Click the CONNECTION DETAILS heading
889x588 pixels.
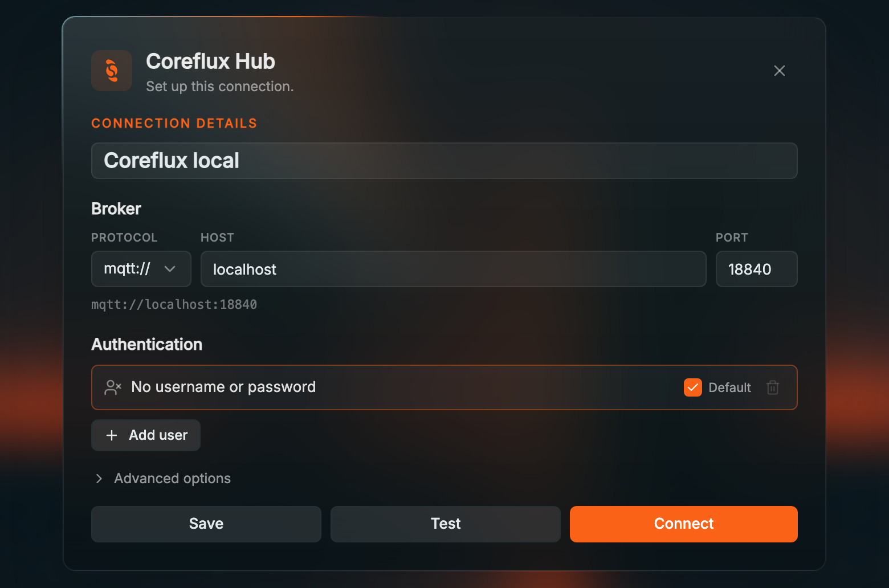point(174,123)
